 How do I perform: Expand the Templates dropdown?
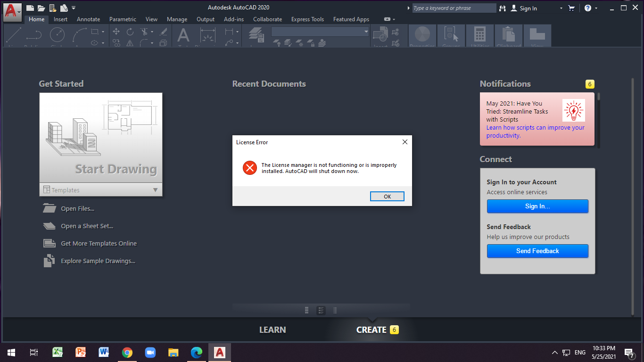coord(101,190)
